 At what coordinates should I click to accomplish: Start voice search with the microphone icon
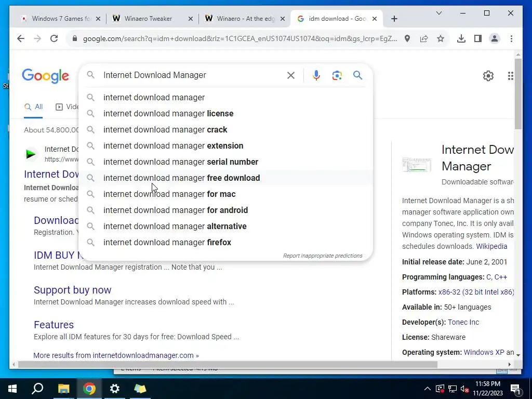(316, 75)
